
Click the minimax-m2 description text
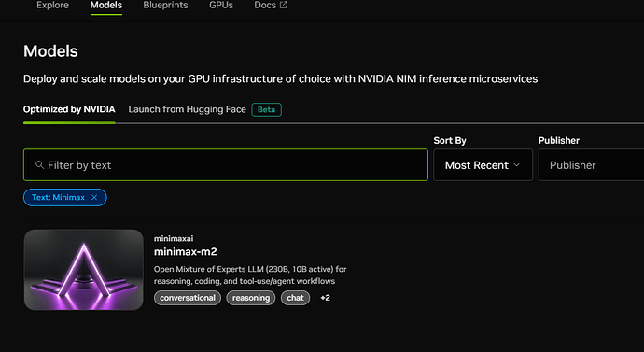250,275
